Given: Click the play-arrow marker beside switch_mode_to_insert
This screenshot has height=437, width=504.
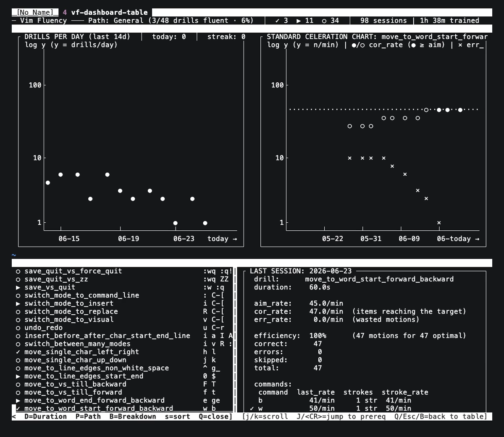Looking at the screenshot, I should pos(18,303).
